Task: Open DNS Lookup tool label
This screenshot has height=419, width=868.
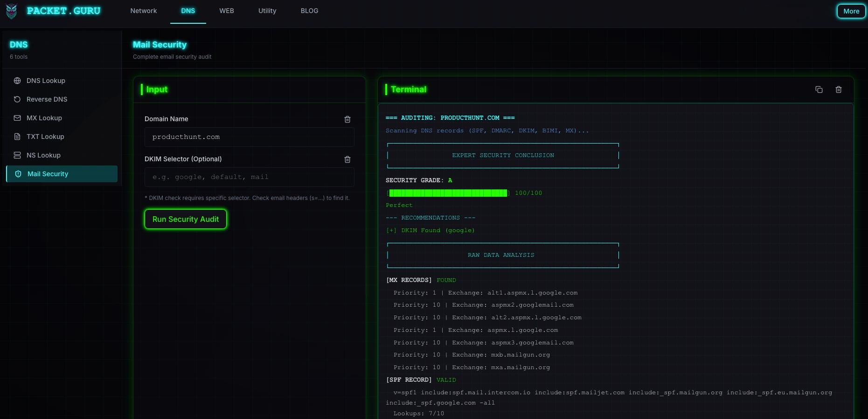Action: [46, 81]
